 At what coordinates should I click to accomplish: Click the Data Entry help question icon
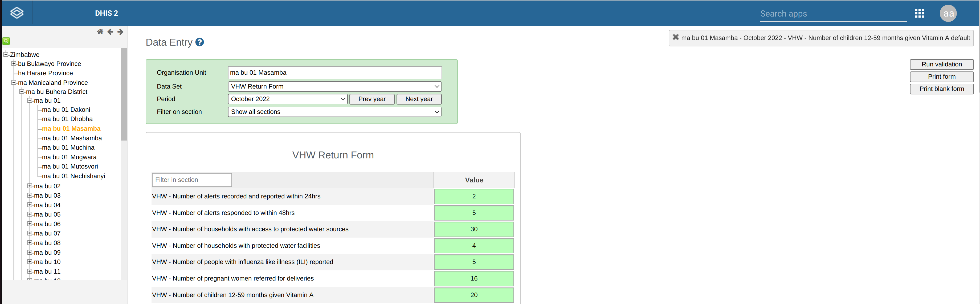(x=200, y=42)
